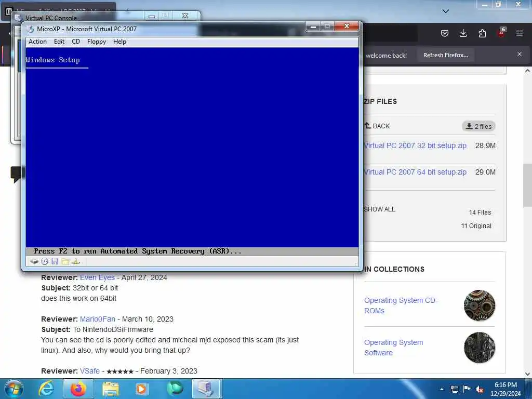Launch Internet Explorer from taskbar
532x399 pixels.
point(46,389)
